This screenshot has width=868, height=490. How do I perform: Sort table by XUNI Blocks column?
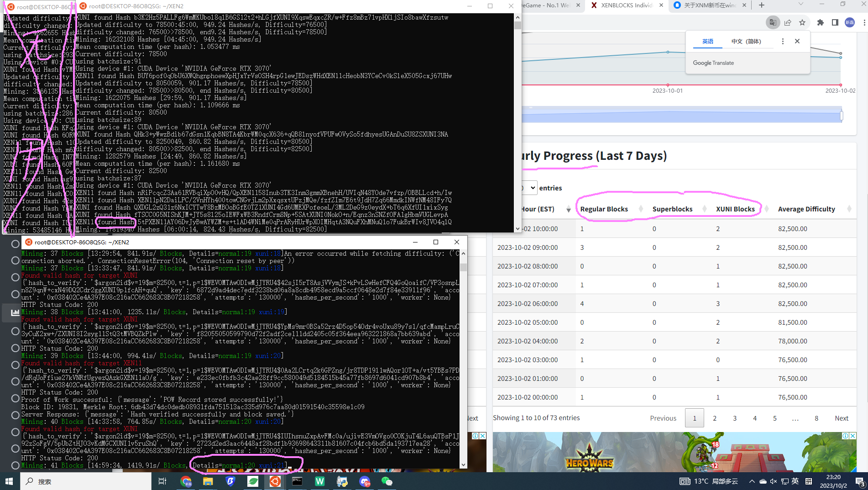743,209
